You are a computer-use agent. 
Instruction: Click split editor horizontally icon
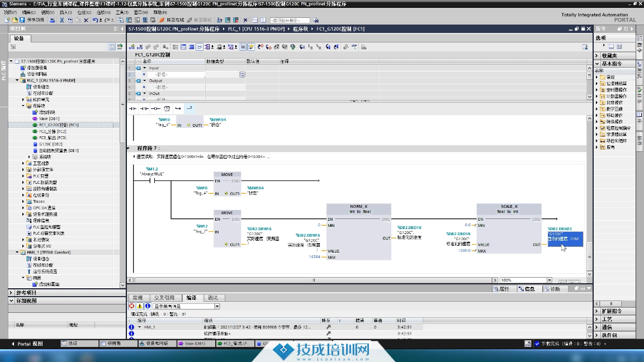[255, 20]
